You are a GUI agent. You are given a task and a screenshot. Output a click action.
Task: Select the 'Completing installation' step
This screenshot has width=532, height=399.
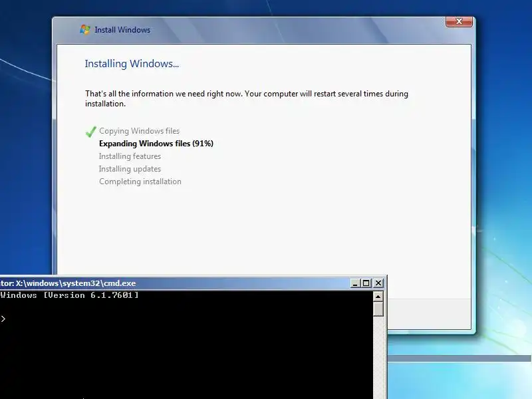(140, 182)
